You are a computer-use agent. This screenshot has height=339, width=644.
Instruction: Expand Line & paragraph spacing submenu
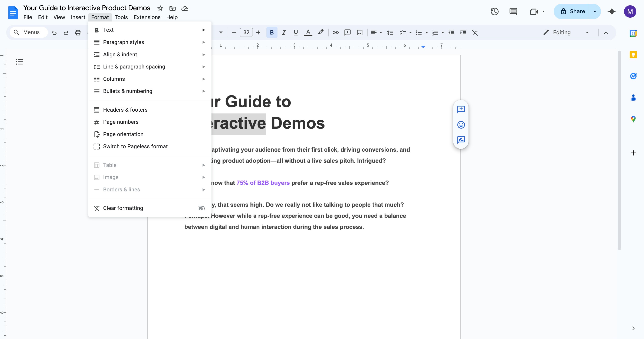[x=150, y=67]
